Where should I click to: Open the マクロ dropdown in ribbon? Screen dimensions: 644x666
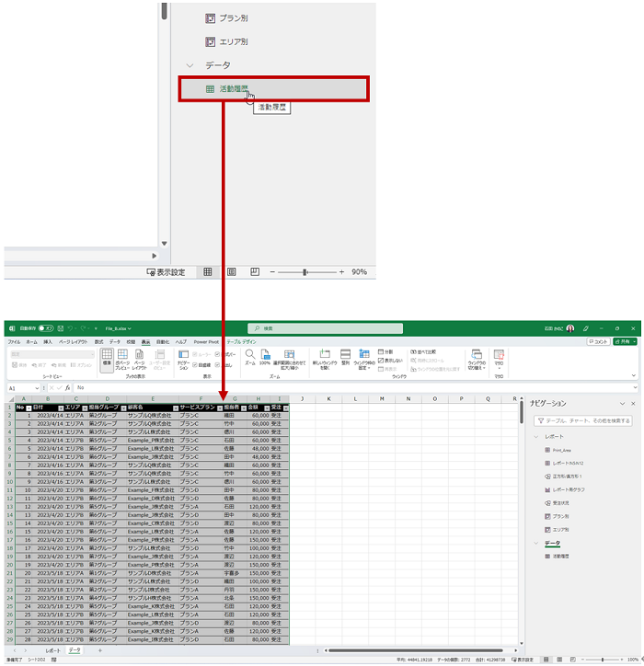point(499,359)
